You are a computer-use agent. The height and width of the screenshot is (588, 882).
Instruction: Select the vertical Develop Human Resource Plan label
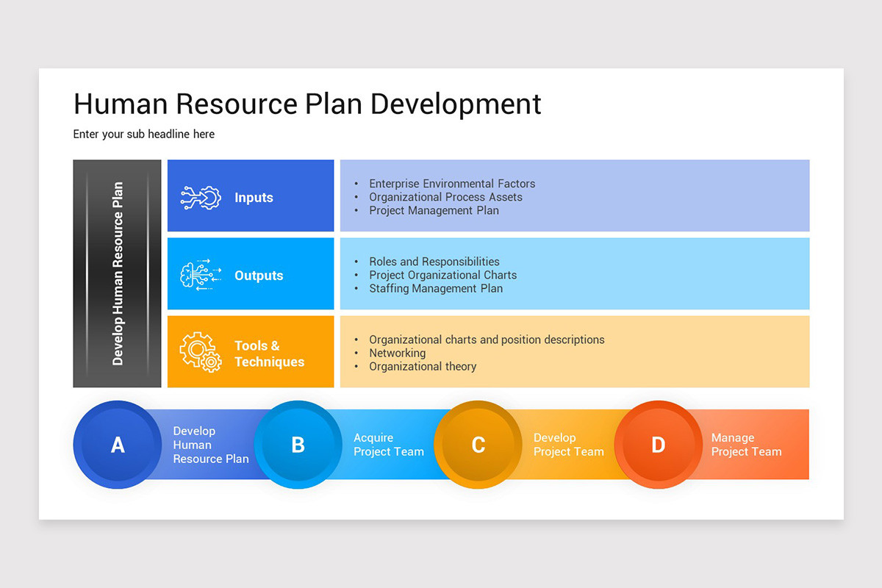tap(118, 273)
